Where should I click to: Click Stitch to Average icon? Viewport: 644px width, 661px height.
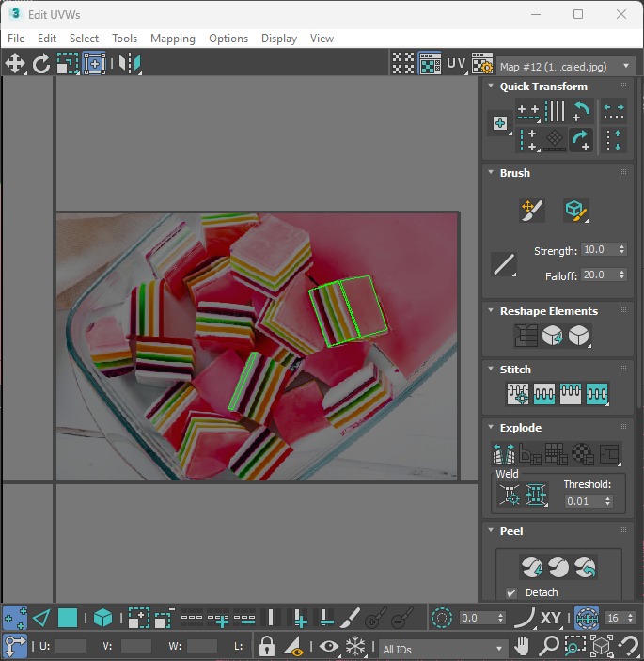[544, 394]
